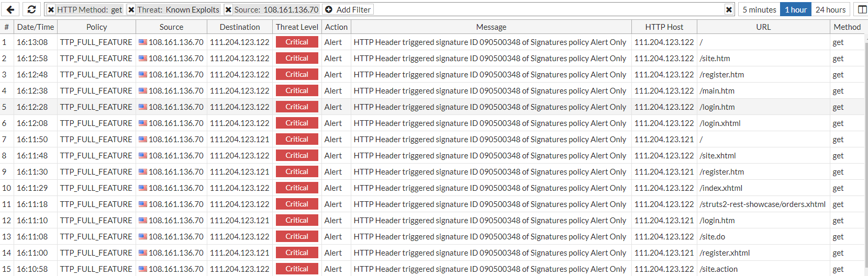Click the # column header
Image resolution: width=868 pixels, height=276 pixels.
7,27
